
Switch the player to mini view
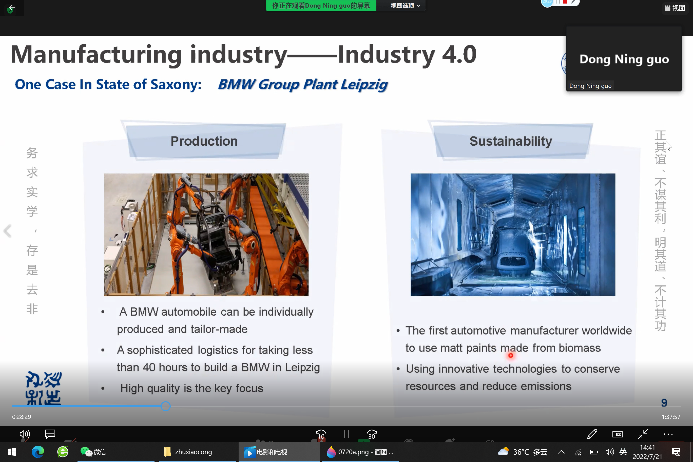[x=617, y=434]
